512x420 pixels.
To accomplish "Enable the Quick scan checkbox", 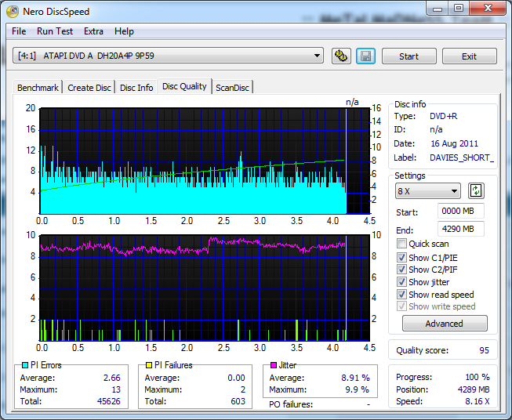I will pyautogui.click(x=402, y=244).
